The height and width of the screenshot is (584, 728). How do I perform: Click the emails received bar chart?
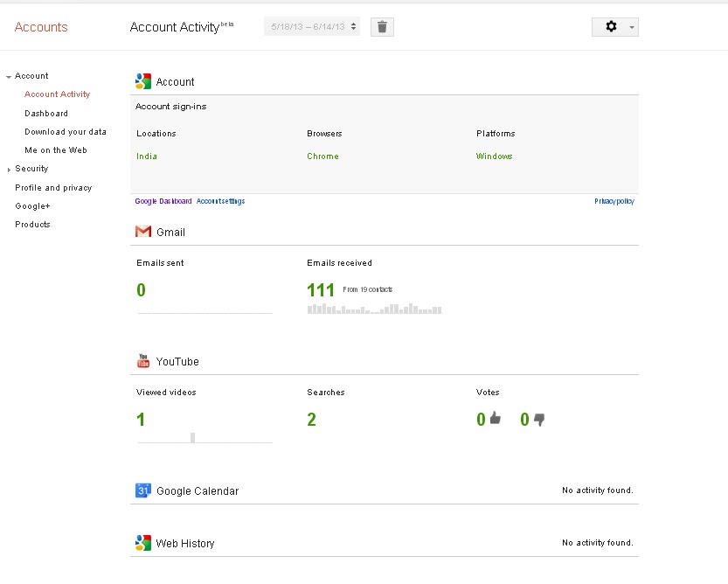point(373,308)
